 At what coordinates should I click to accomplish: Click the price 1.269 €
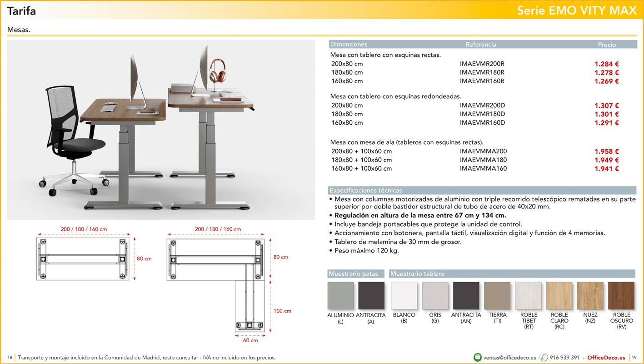[x=607, y=81]
